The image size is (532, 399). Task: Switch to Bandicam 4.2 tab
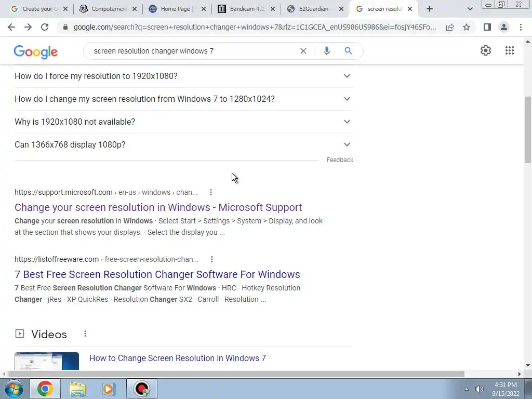(x=242, y=9)
